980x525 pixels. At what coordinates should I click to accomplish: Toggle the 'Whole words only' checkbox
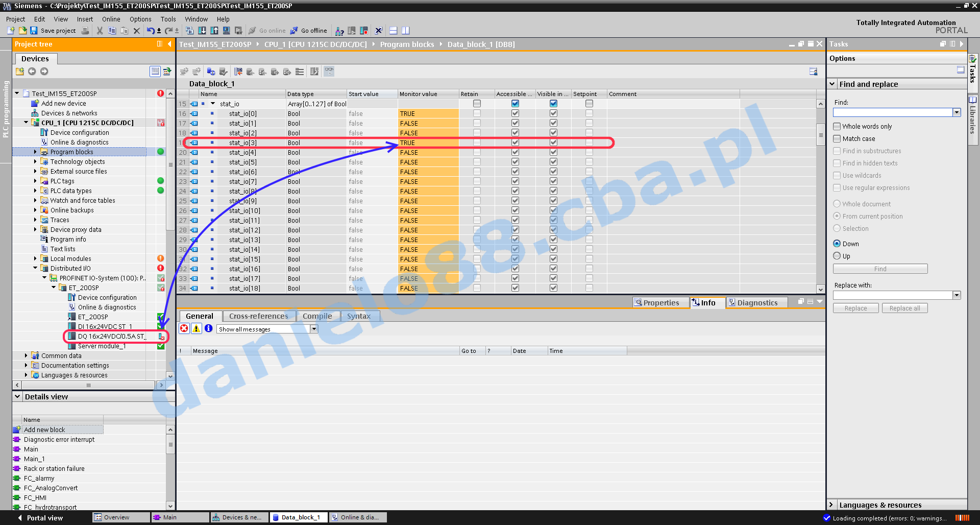coord(837,126)
